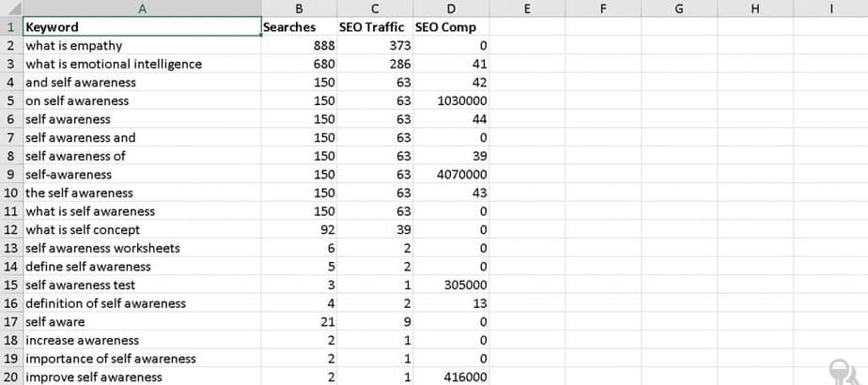Select the 'self awareness of' cell

[x=142, y=156]
